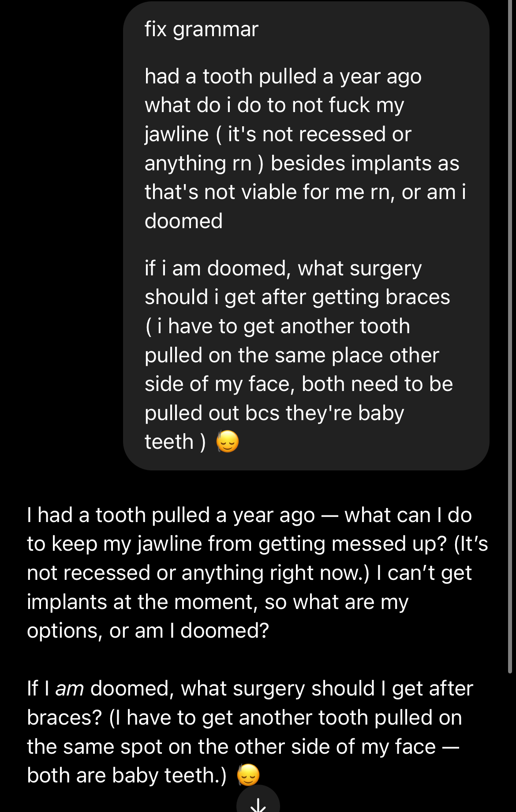This screenshot has height=812, width=516.
Task: Click the italic "am" in the reply
Action: click(x=70, y=689)
